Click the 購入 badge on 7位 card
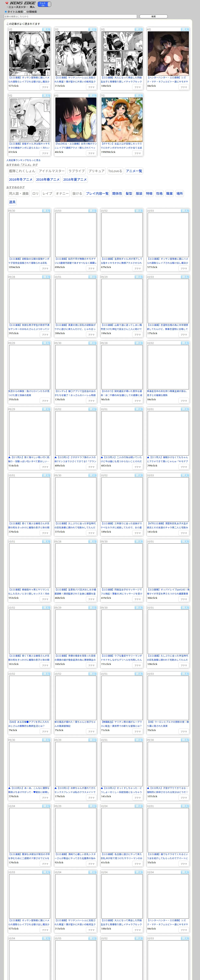The width and height of the screenshot is (200, 980). [x=138, y=96]
